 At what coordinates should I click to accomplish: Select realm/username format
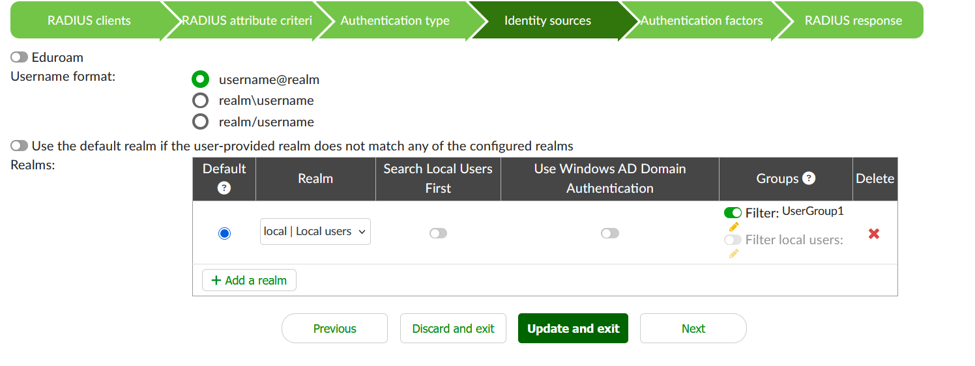200,122
